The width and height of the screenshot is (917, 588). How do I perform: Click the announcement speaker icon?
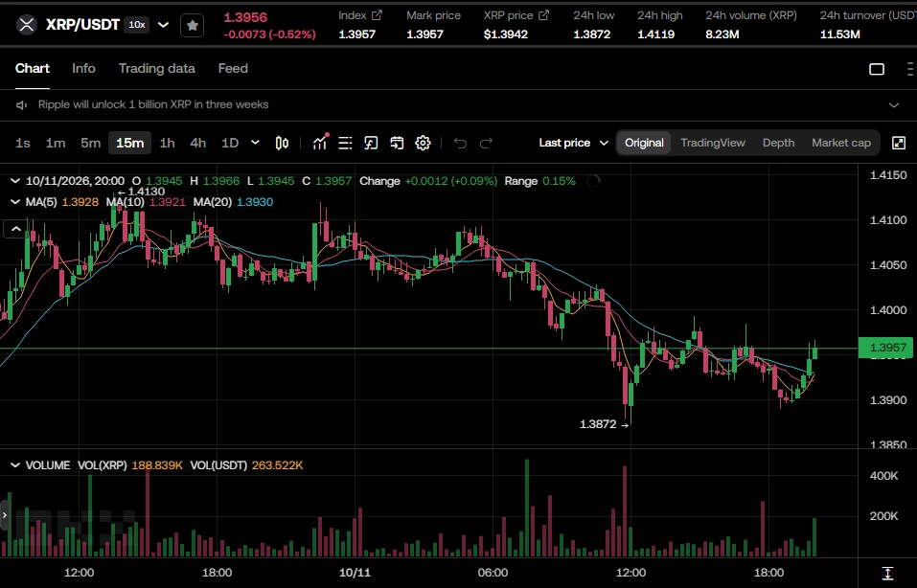click(x=22, y=105)
